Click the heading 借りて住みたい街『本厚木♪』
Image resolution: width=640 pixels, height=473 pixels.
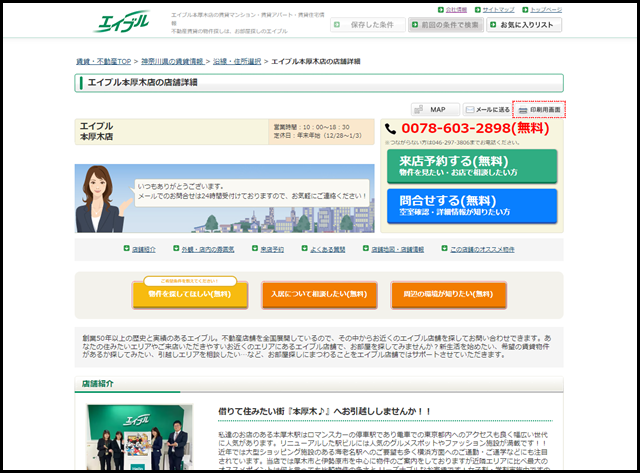tap(324, 411)
